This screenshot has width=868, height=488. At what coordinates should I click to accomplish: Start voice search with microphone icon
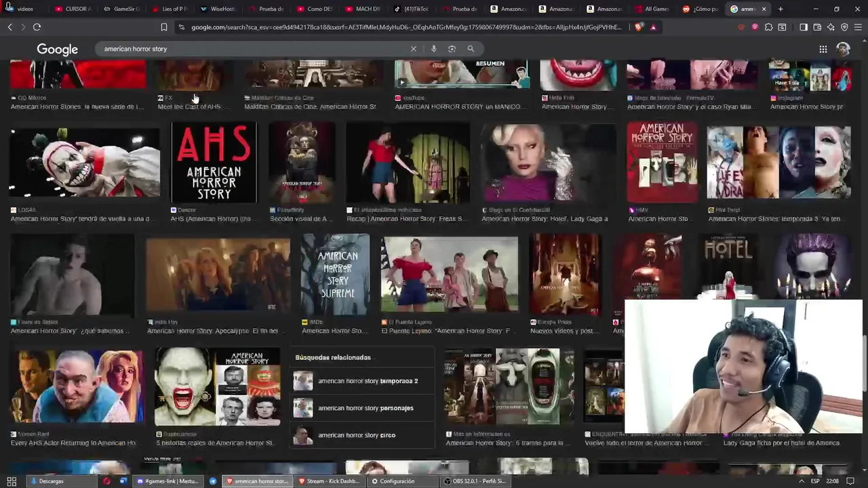tap(433, 49)
